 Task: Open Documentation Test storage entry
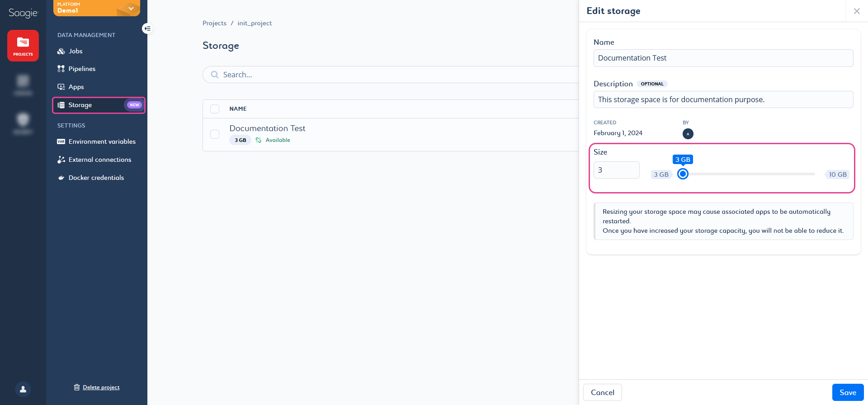pos(267,128)
